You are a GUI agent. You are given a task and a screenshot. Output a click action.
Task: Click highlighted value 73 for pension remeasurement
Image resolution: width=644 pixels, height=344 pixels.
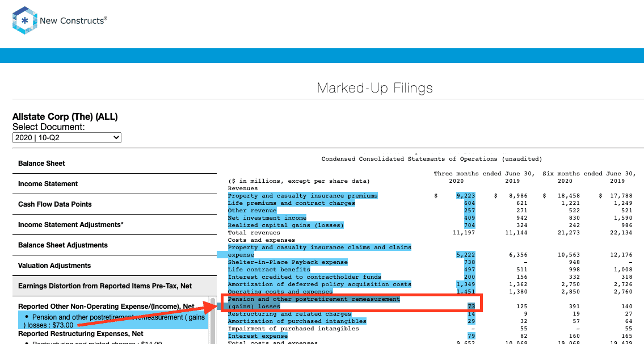[471, 307]
